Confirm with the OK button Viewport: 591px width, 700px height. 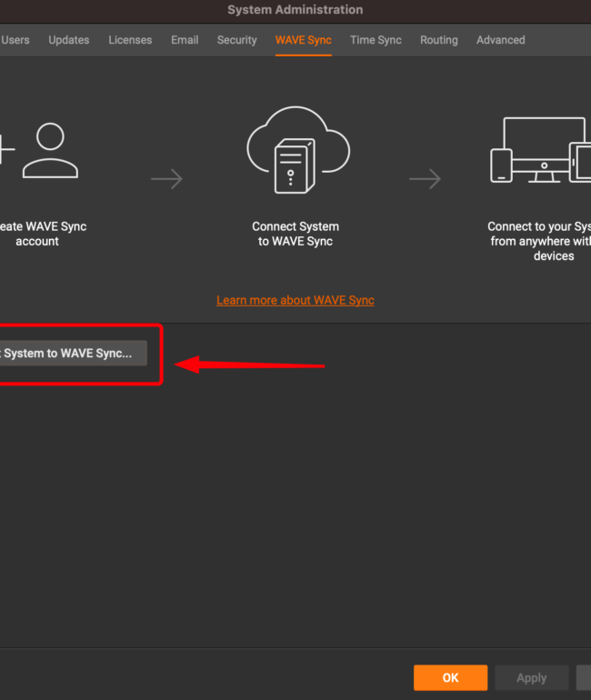pos(450,677)
